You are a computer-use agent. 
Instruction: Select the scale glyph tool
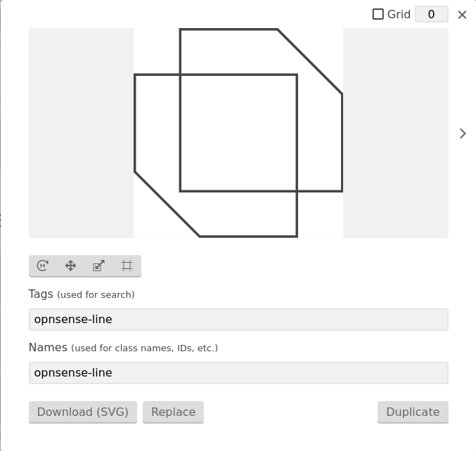pos(98,266)
